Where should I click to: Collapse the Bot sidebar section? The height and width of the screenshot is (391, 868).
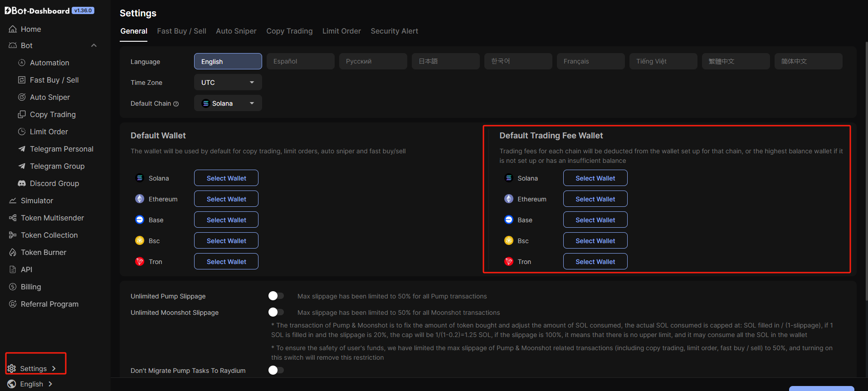click(x=94, y=45)
